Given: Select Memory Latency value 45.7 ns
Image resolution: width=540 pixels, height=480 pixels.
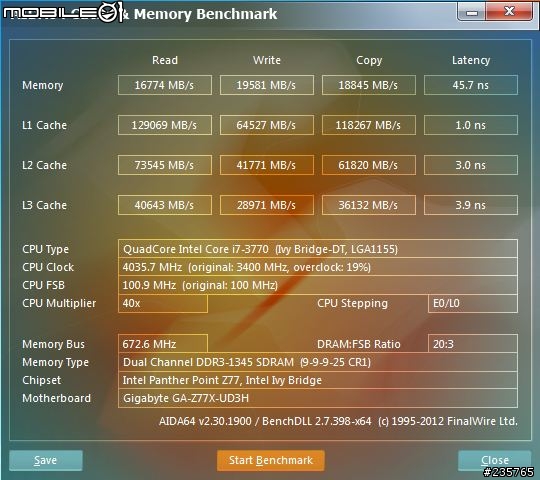Looking at the screenshot, I should (x=471, y=85).
